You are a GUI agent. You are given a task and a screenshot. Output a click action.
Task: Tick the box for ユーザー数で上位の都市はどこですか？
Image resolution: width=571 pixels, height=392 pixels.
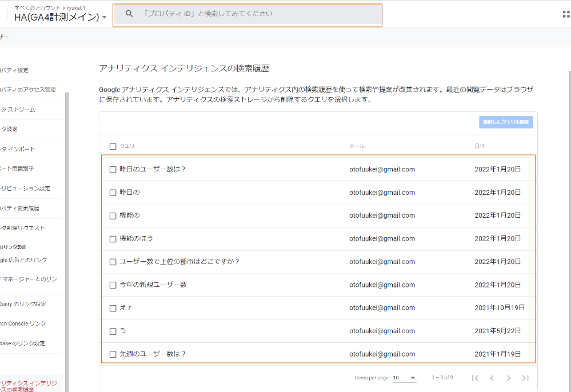113,262
